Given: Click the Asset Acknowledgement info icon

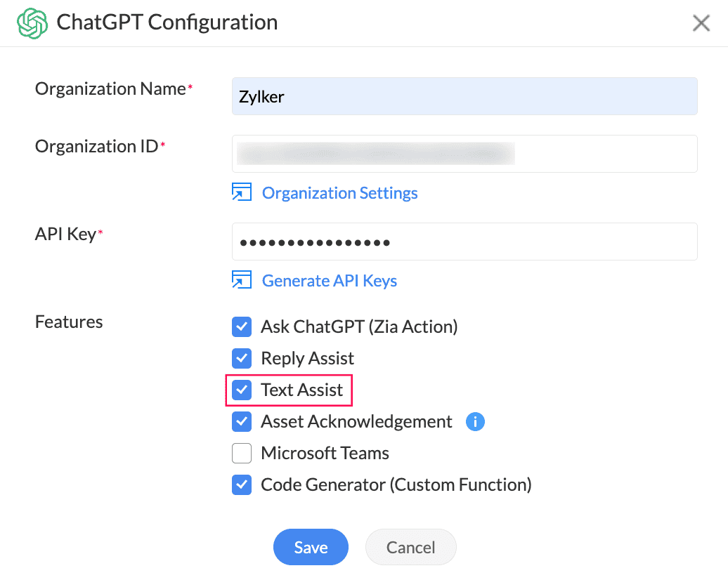Looking at the screenshot, I should coord(476,422).
